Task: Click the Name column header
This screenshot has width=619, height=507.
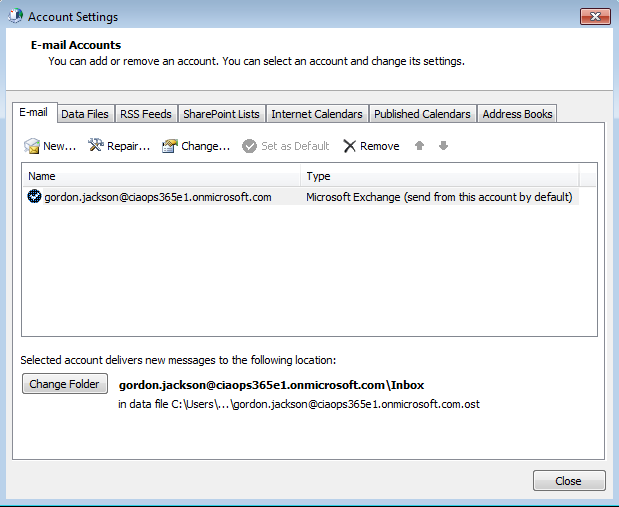Action: pos(162,176)
